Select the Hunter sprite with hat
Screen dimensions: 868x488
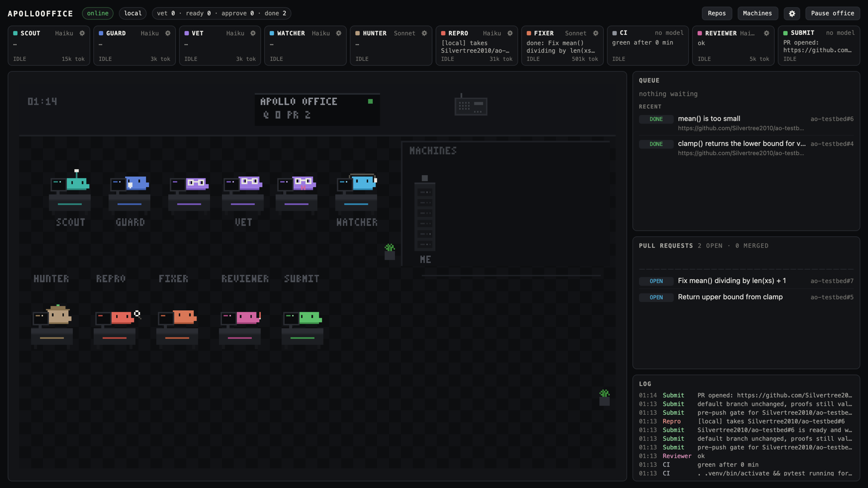[59, 314]
